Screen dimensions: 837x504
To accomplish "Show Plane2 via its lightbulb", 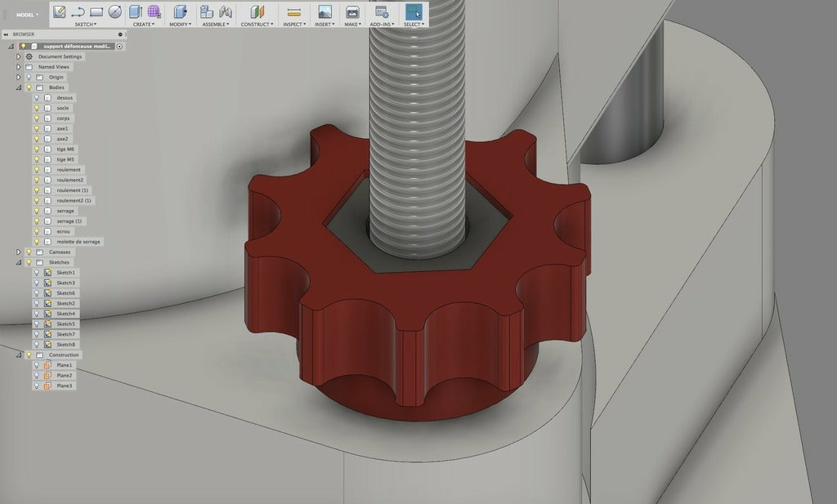I will (37, 376).
